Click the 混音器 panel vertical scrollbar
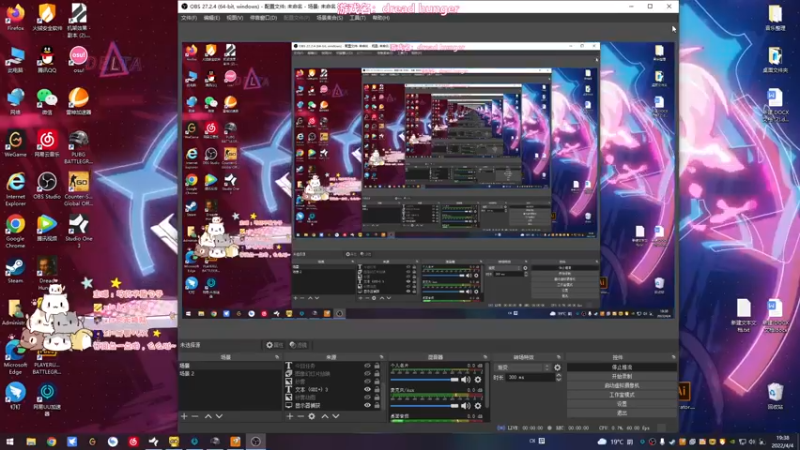Image resolution: width=800 pixels, height=450 pixels. 487,385
